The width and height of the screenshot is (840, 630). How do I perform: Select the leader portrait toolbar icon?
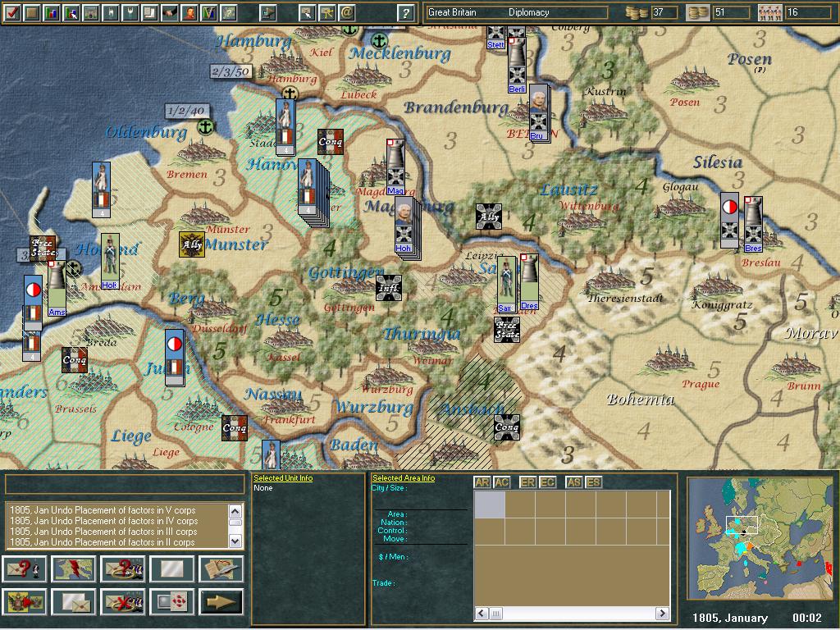pyautogui.click(x=189, y=12)
